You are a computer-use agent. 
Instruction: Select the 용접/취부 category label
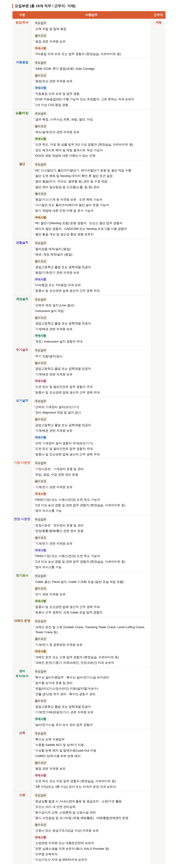(x=22, y=23)
